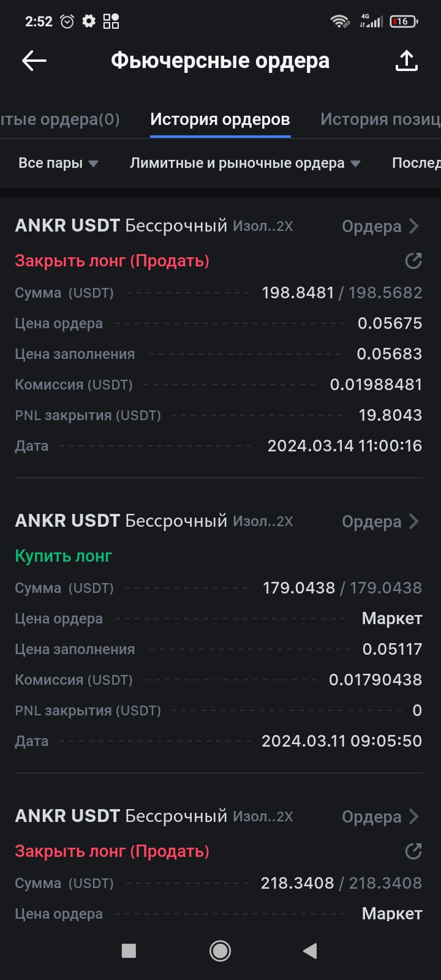Open settings gear in status bar

89,21
